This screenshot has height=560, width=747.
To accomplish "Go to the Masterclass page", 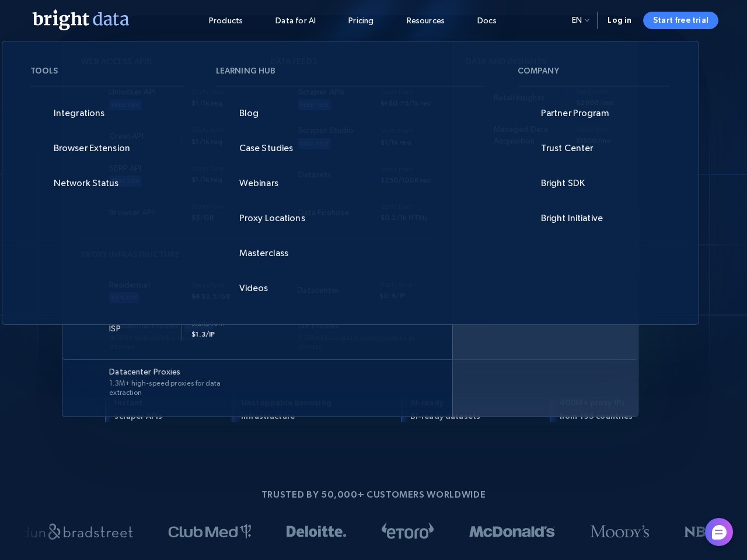I will [x=264, y=253].
